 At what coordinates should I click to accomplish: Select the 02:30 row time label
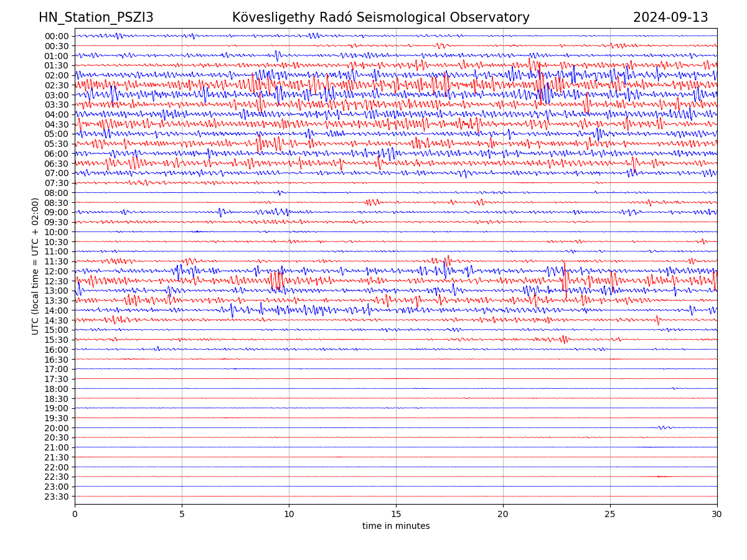click(57, 85)
